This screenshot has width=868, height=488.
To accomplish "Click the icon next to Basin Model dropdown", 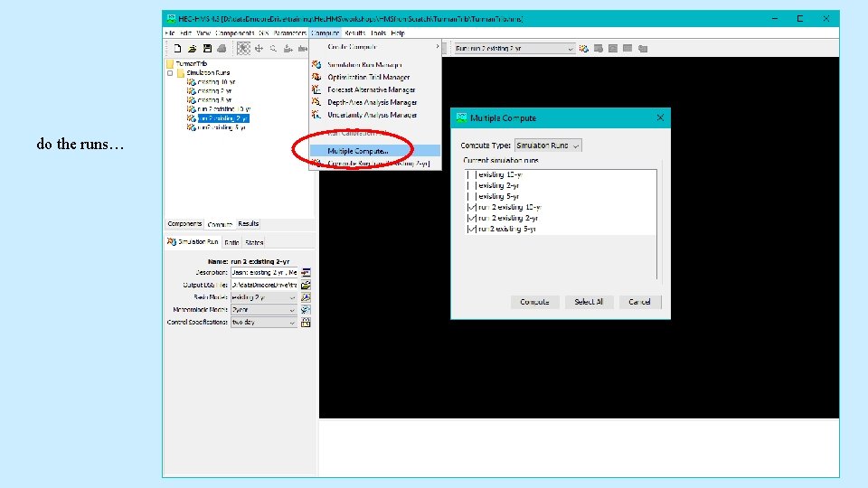I will (x=306, y=297).
